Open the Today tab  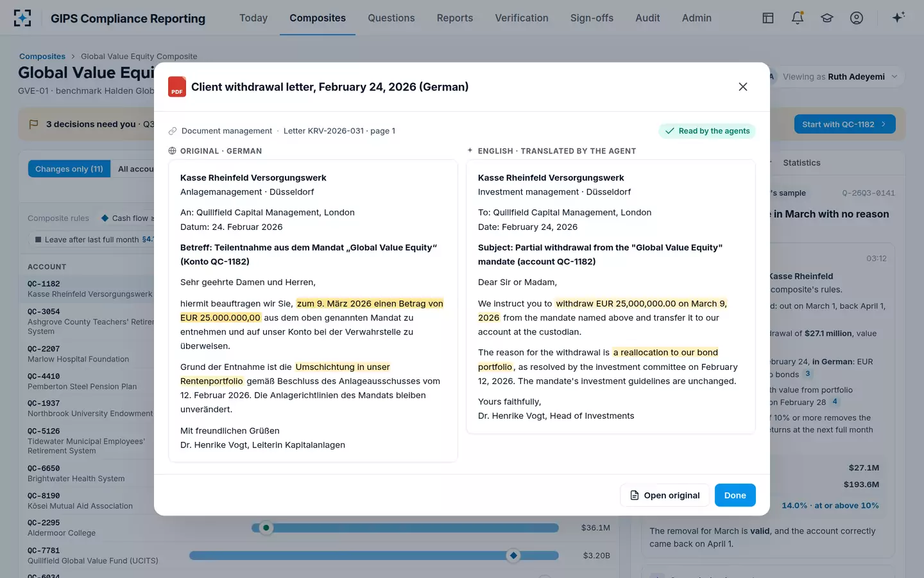[253, 18]
